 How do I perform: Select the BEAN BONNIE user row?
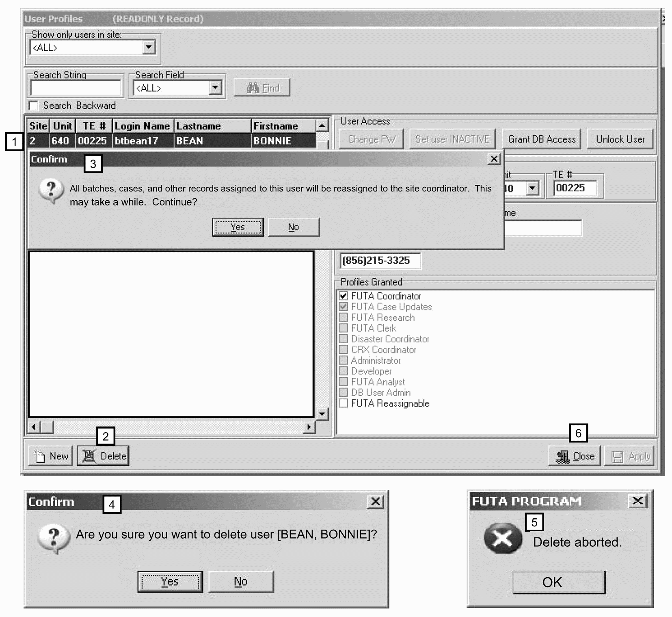[x=171, y=141]
